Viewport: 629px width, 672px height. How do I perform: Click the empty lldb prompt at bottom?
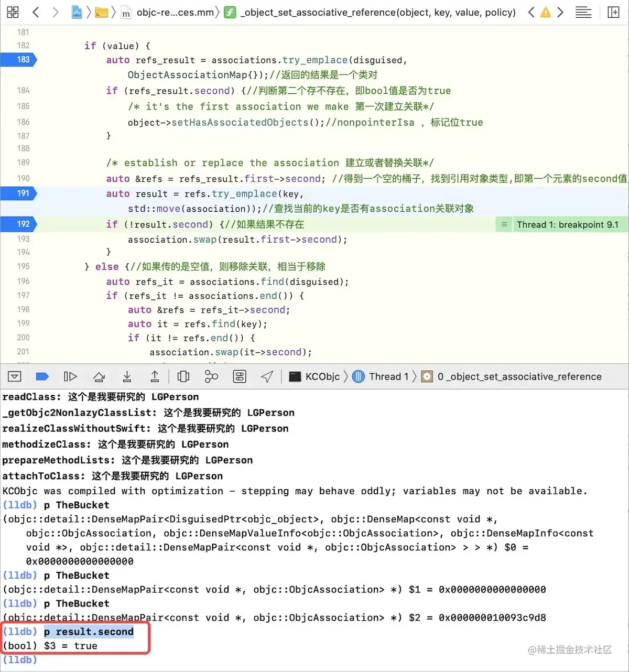pyautogui.click(x=20, y=659)
